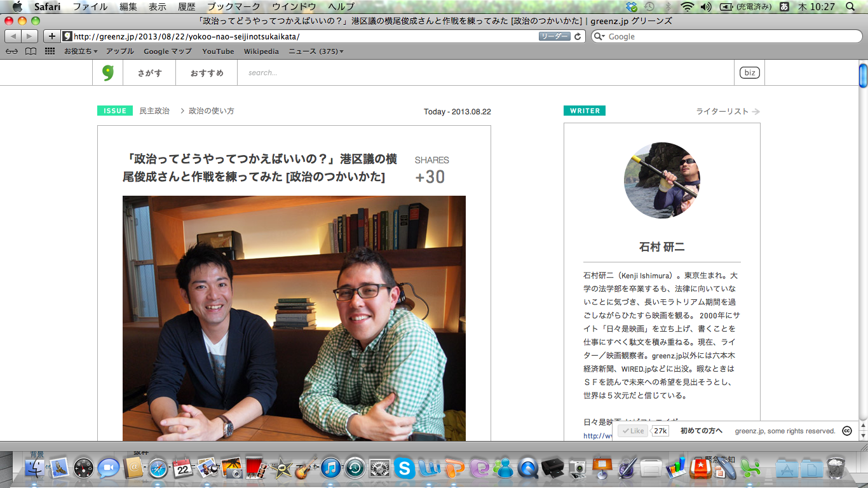Toggle Wi-Fi status menu in menu bar
The image size is (868, 488).
(687, 7)
